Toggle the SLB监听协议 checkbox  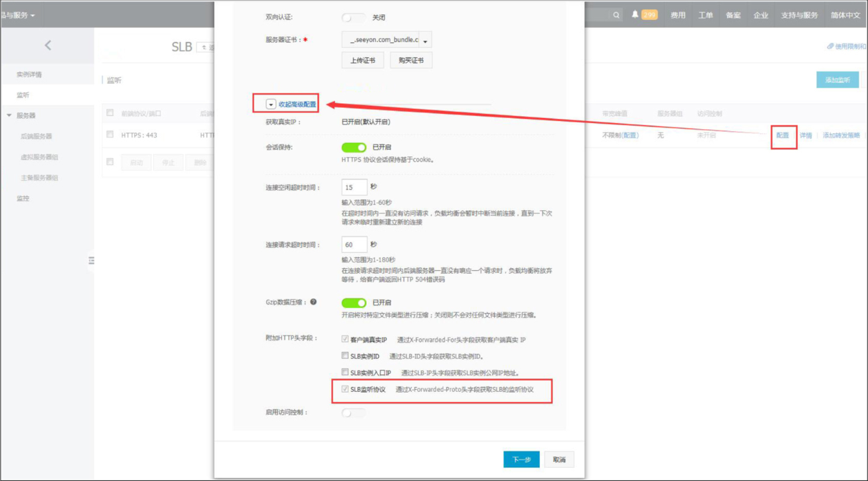(x=345, y=389)
